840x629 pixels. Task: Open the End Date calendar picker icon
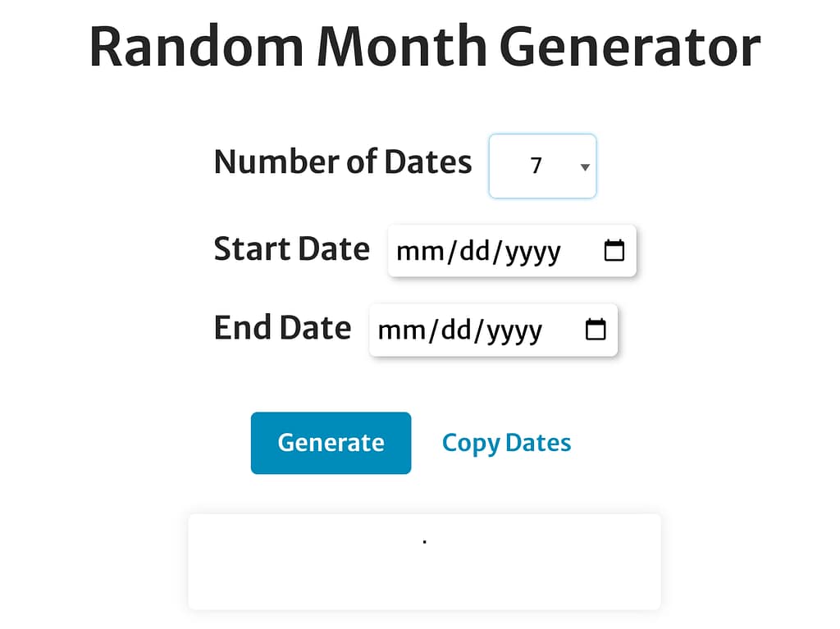point(596,330)
